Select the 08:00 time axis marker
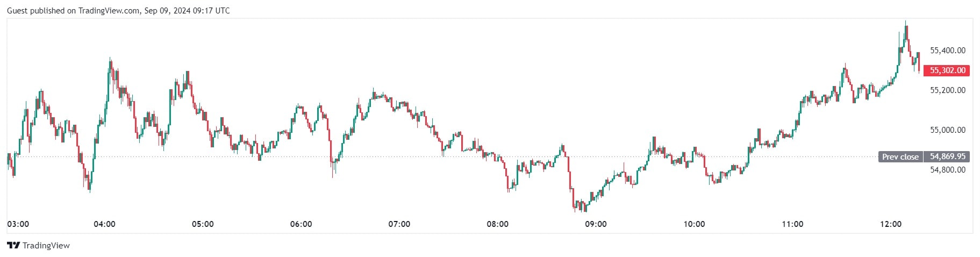 [498, 224]
